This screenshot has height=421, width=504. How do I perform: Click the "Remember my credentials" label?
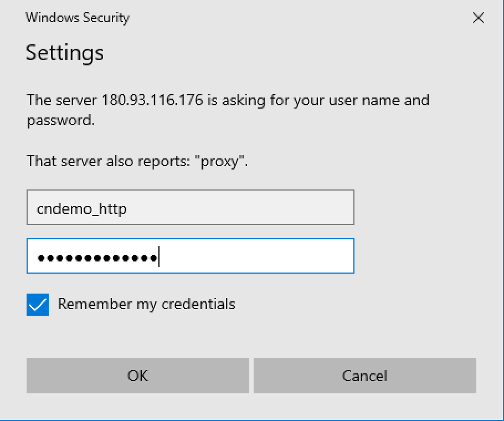147,304
